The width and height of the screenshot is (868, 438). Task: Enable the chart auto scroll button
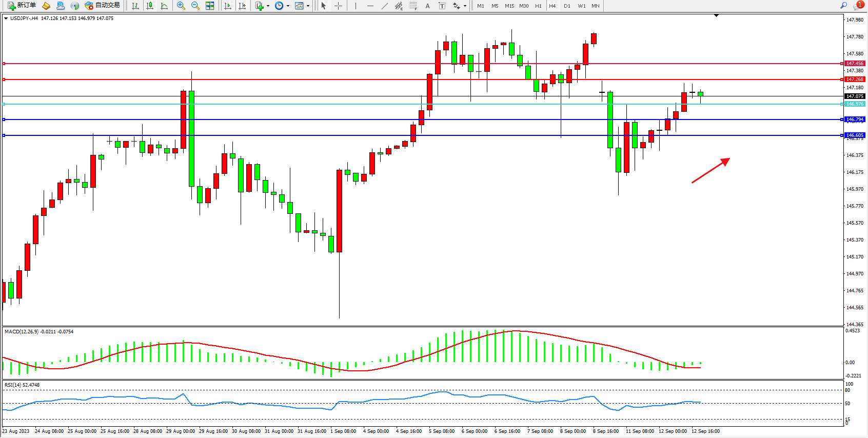pyautogui.click(x=228, y=6)
